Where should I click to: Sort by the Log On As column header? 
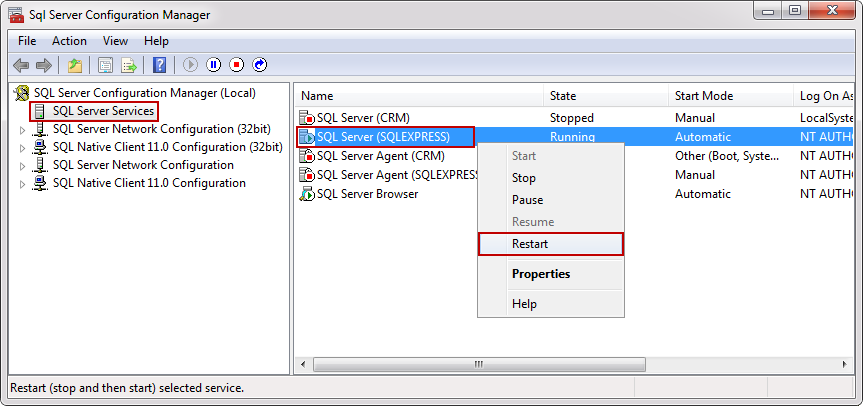824,96
